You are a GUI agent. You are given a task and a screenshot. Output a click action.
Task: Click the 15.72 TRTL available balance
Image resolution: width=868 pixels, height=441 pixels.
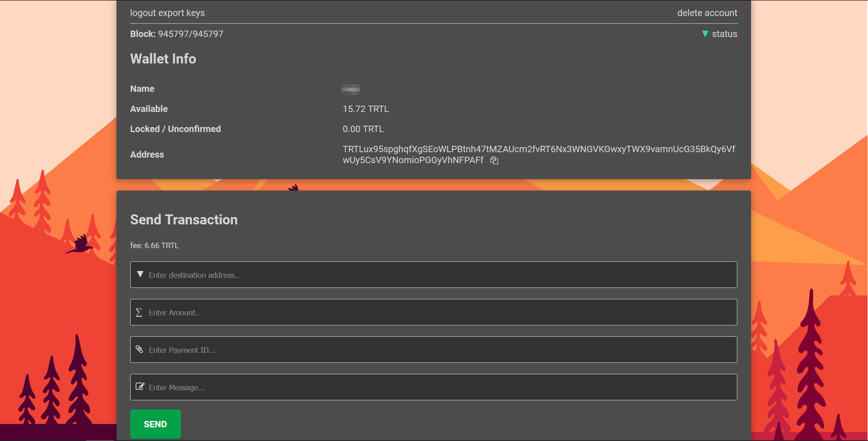(365, 109)
